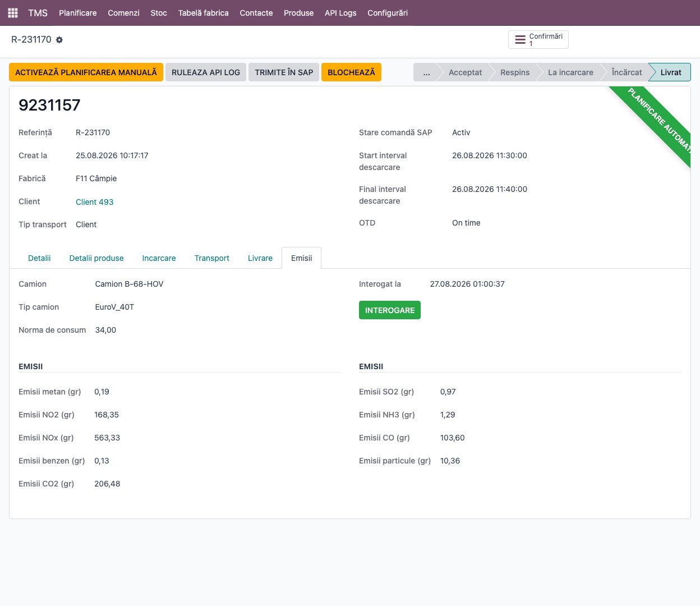Open the API Logs menu

(x=340, y=13)
